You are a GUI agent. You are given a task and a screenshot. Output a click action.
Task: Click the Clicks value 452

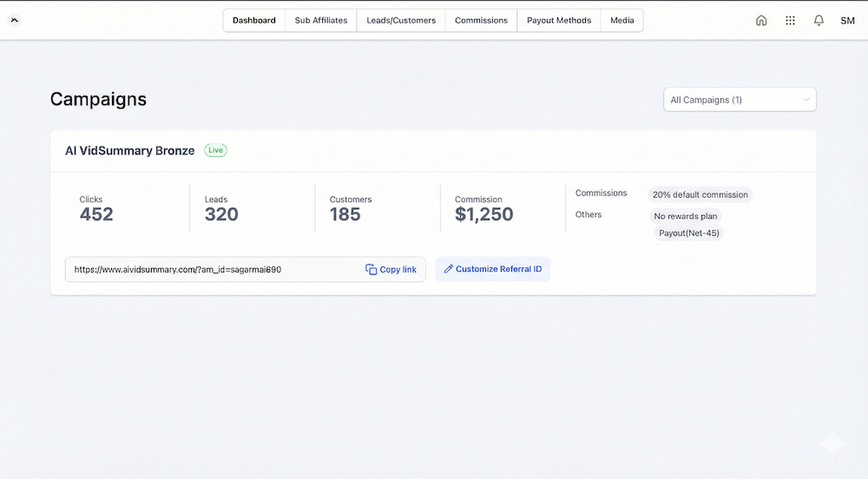pos(96,214)
